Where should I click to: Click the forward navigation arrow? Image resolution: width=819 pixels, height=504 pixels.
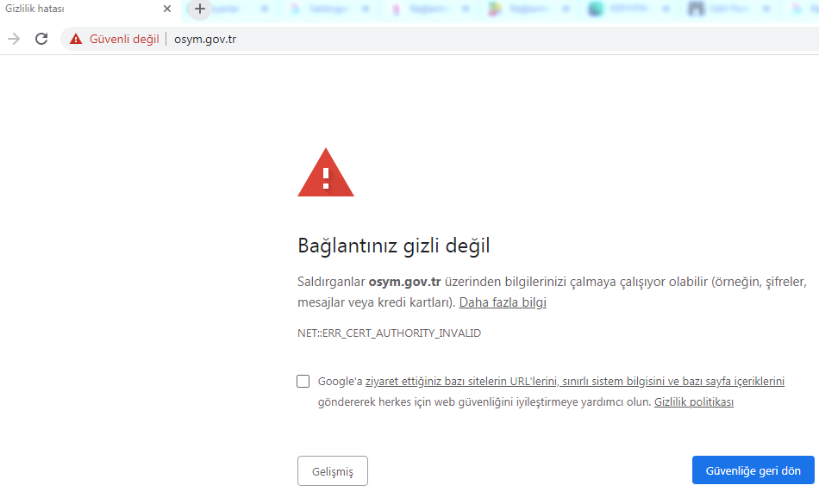[14, 39]
